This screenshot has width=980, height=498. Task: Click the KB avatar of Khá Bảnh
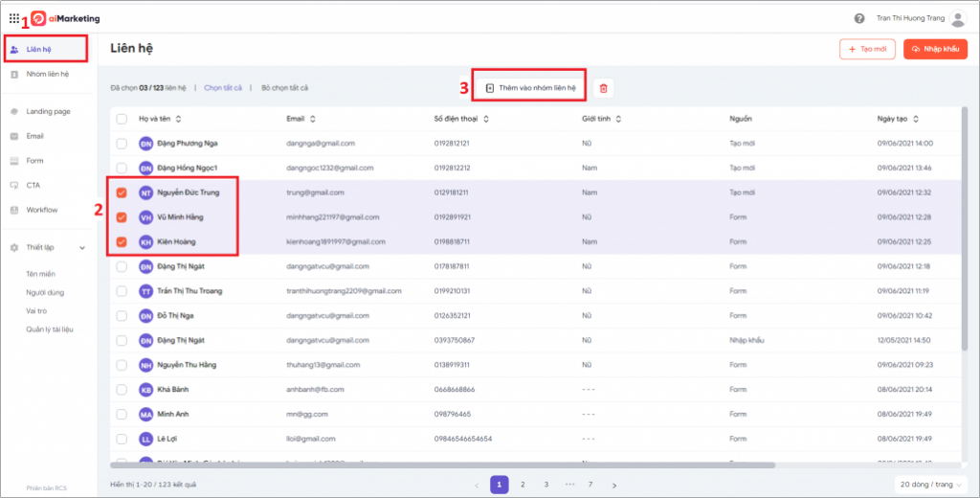pyautogui.click(x=145, y=389)
